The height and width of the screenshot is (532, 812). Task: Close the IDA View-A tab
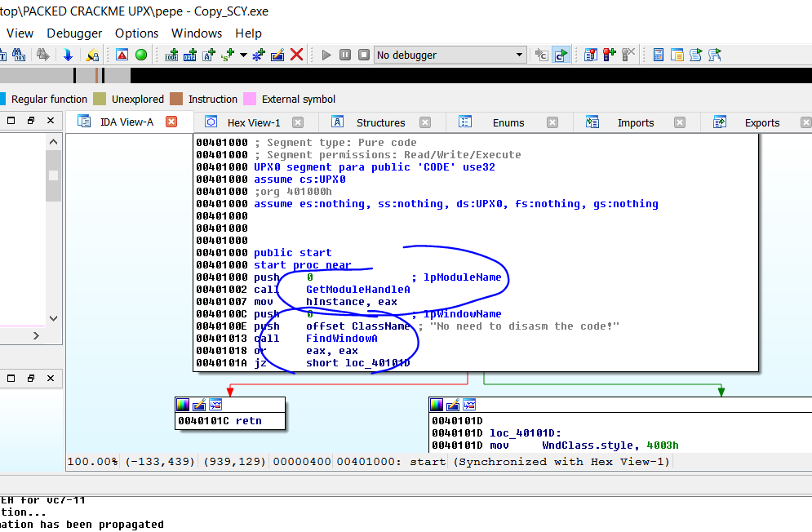click(x=171, y=122)
